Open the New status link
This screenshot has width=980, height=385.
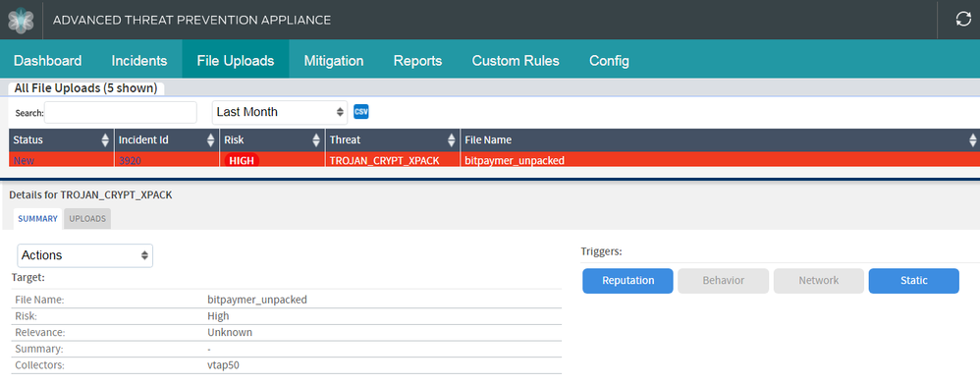(x=24, y=161)
